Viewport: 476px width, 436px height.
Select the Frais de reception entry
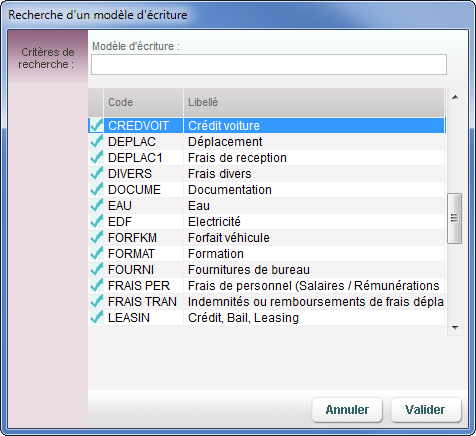[267, 158]
